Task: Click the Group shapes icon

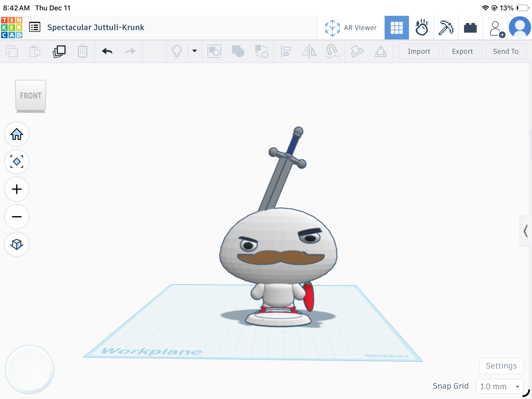Action: click(214, 51)
